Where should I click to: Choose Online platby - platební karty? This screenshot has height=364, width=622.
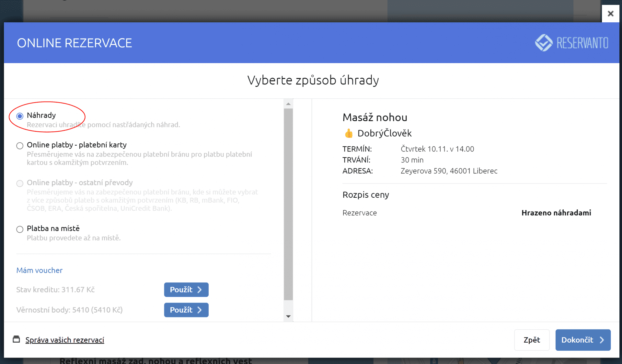pos(20,146)
